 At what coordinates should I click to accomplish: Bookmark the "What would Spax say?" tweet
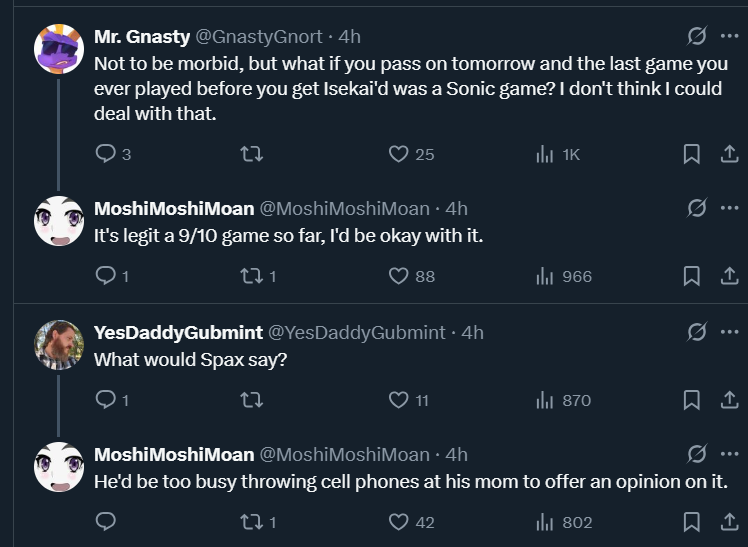click(x=691, y=400)
